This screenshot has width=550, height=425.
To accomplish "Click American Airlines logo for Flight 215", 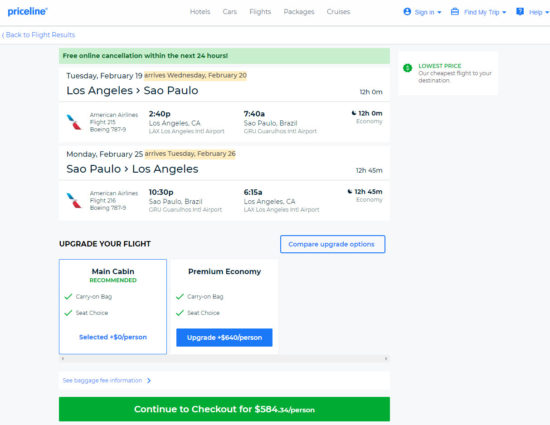I will click(74, 122).
